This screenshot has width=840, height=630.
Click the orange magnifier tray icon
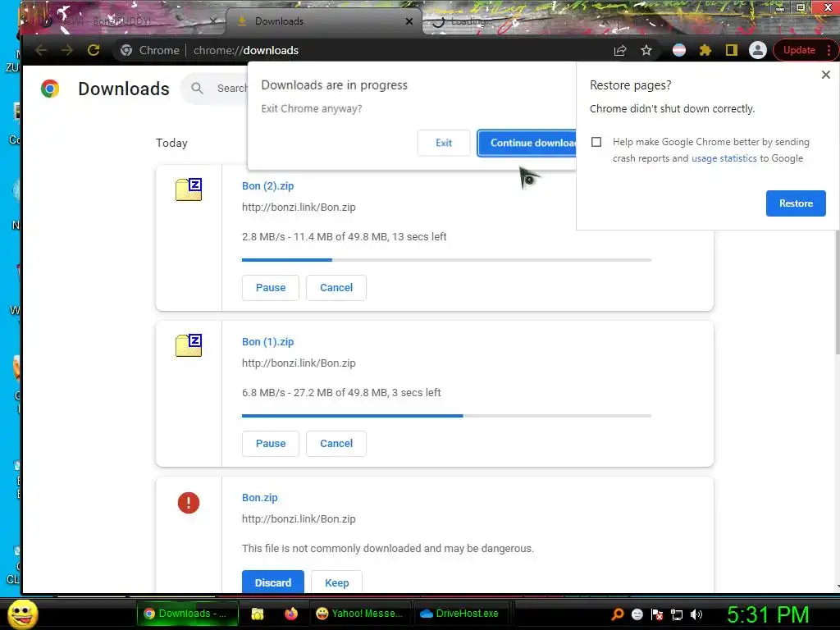[617, 614]
